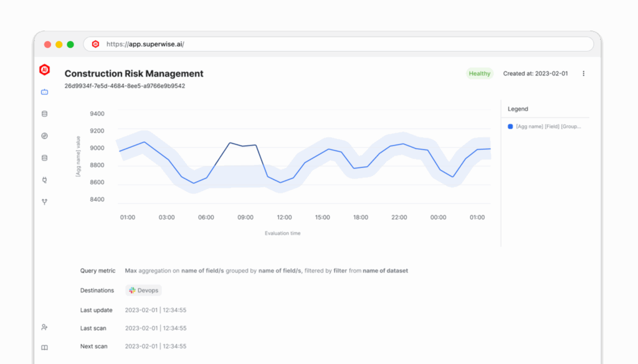Click the add user icon in the sidebar

tap(44, 327)
